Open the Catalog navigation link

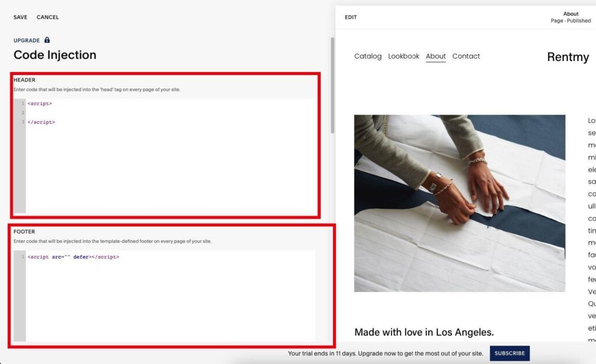(368, 56)
